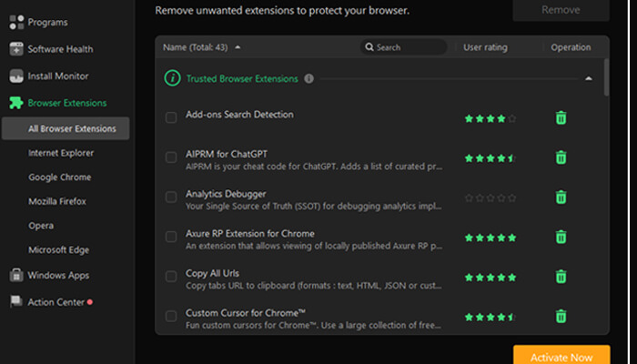Open Install Monitor icon
Screen dimensions: 637x364
pyautogui.click(x=16, y=76)
